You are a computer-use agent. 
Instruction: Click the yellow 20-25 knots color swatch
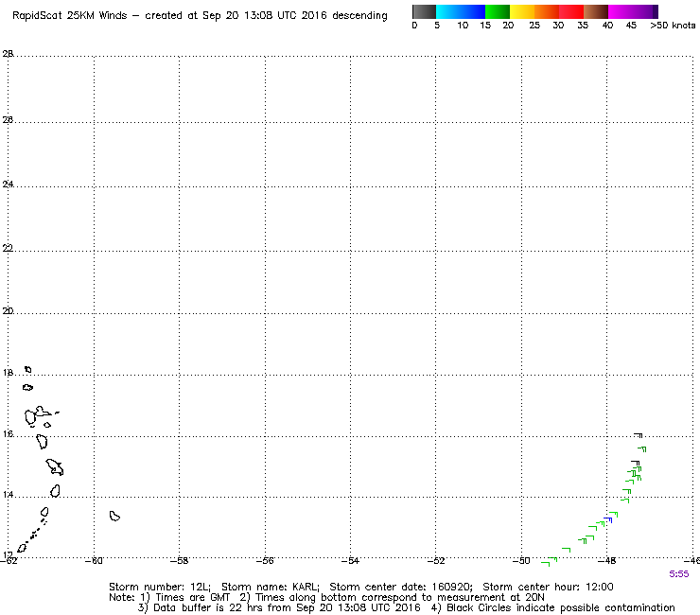522,11
